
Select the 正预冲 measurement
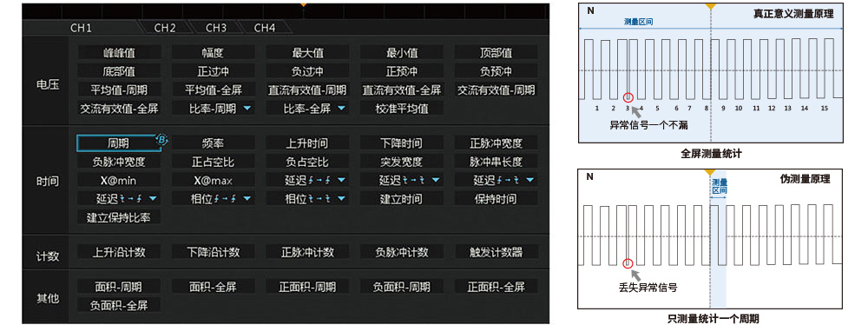tap(402, 71)
